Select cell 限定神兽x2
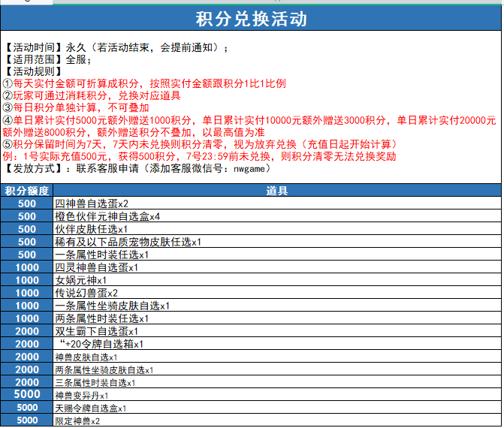This screenshot has height=428, width=504. pyautogui.click(x=277, y=420)
